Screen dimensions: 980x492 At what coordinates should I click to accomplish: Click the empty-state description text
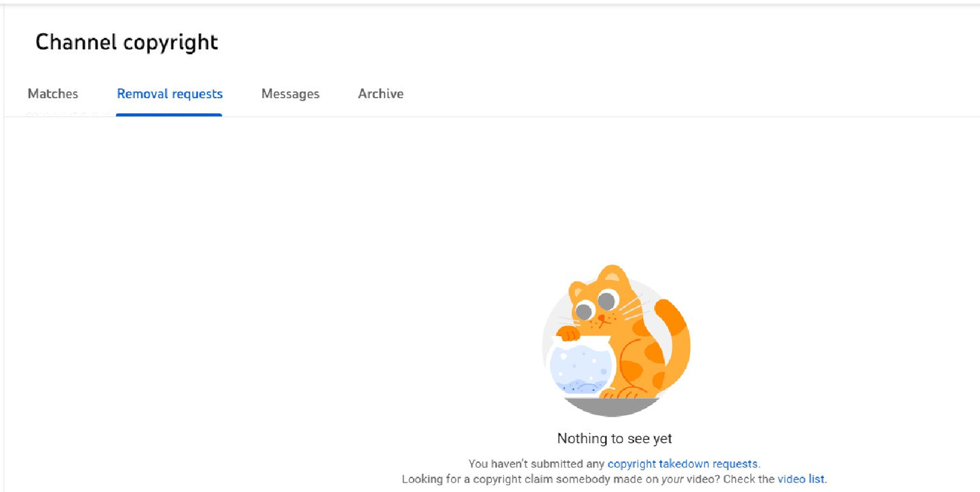613,471
